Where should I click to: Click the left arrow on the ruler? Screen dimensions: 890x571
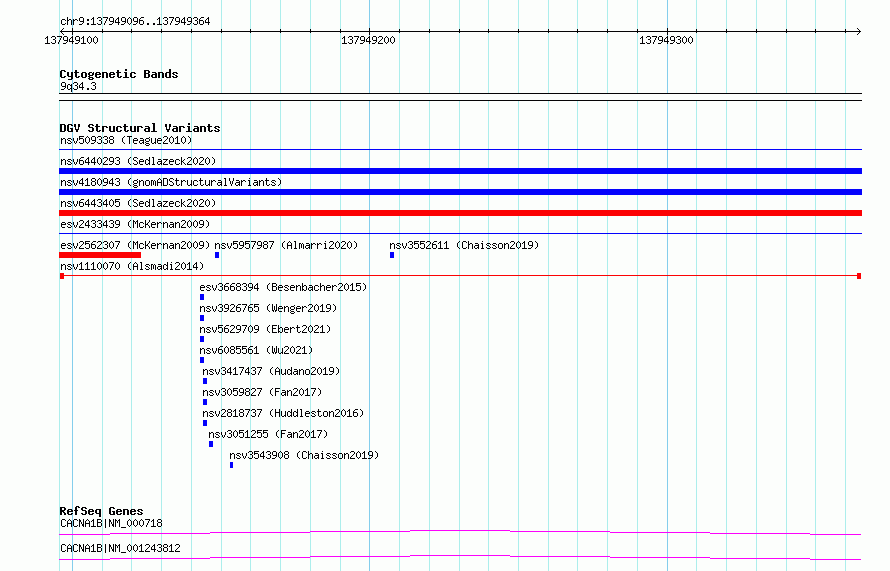62,31
